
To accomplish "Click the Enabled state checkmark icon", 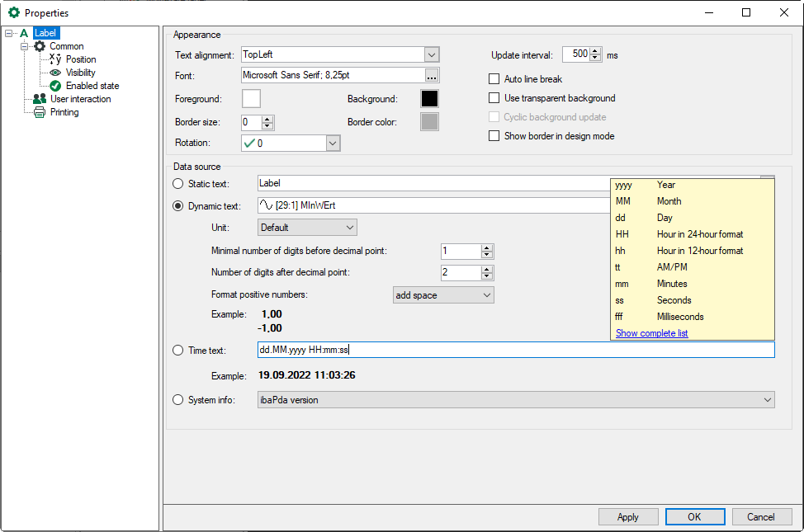I will coord(55,86).
